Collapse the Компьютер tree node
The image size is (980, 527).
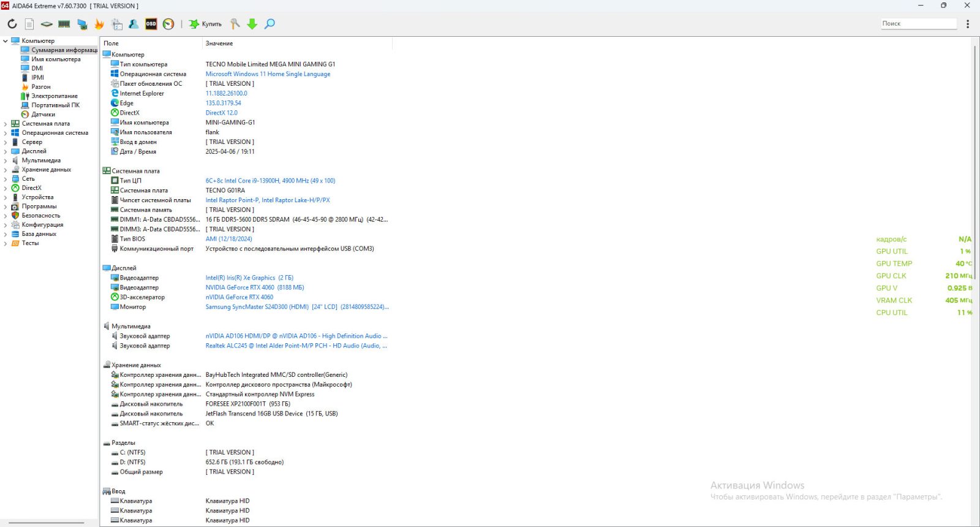(x=6, y=41)
